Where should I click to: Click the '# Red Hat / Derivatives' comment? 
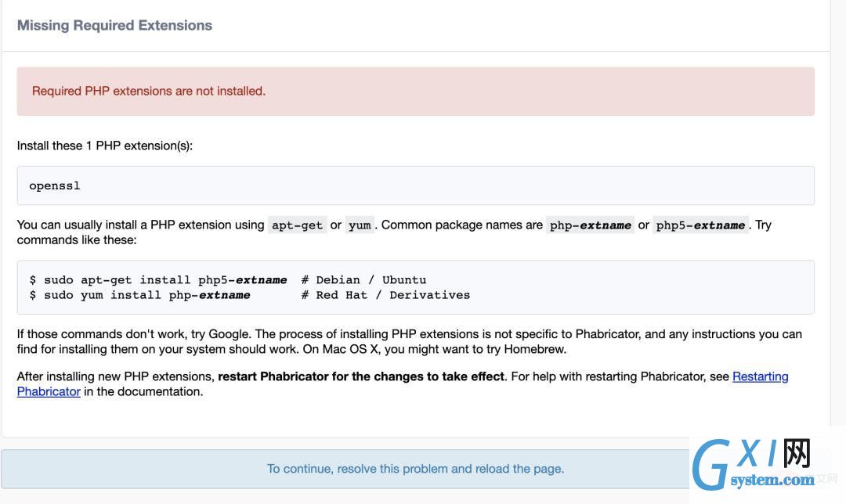point(385,295)
